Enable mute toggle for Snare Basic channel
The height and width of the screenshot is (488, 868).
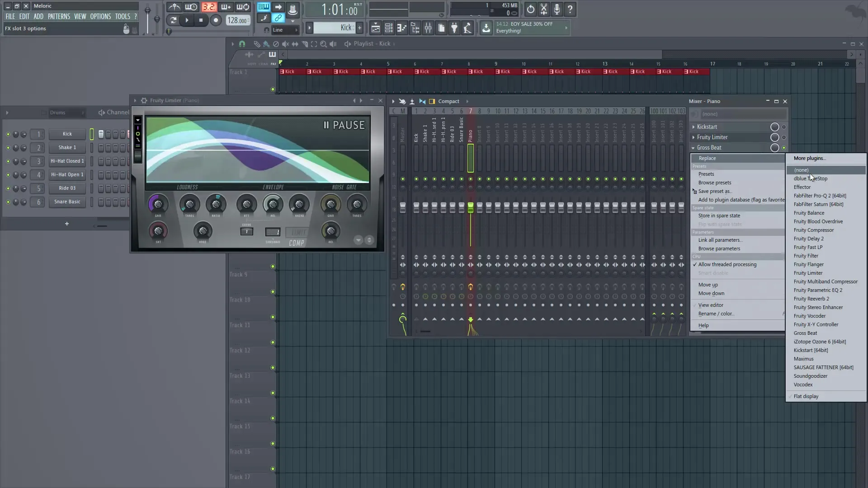[8, 202]
